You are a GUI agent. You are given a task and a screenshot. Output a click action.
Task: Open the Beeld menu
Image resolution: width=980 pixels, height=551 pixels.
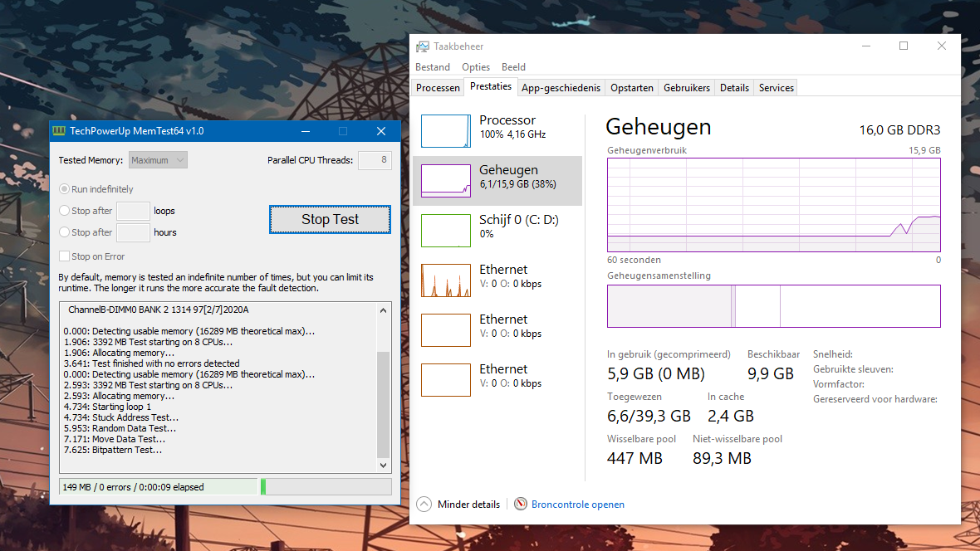point(513,67)
